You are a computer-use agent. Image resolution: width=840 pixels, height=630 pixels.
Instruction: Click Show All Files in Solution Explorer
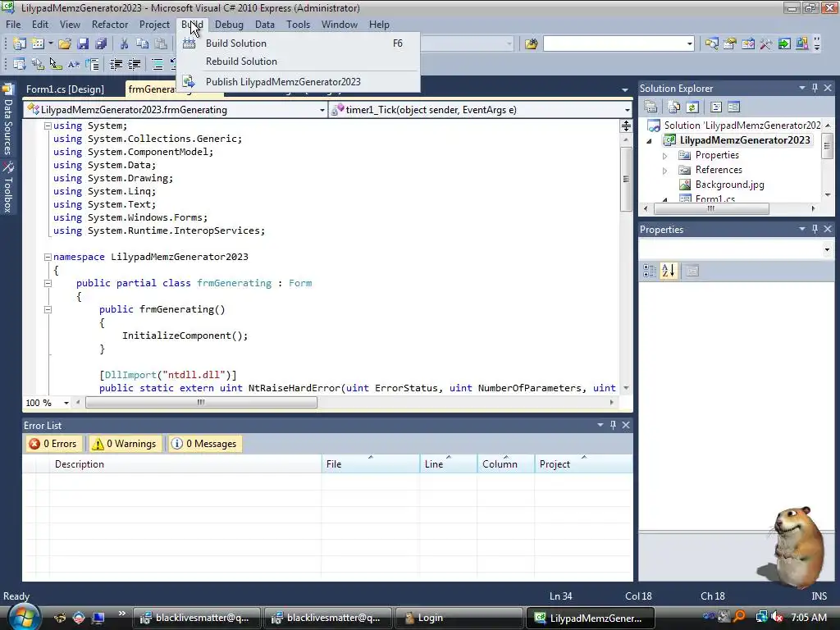click(x=674, y=107)
